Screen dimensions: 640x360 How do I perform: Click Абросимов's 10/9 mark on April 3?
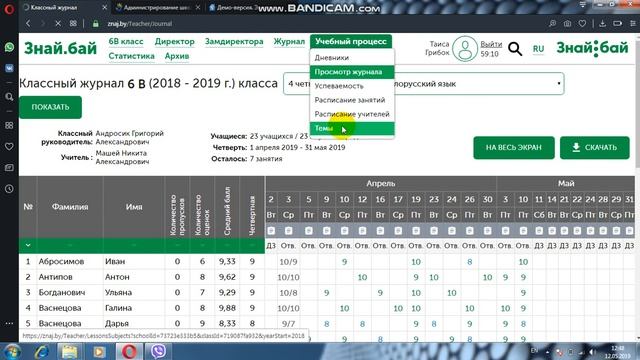coord(288,262)
